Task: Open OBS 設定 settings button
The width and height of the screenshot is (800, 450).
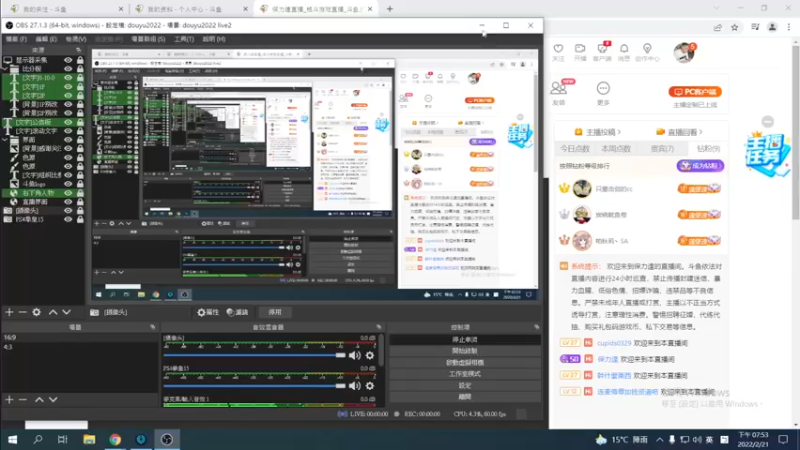Action: click(465, 385)
